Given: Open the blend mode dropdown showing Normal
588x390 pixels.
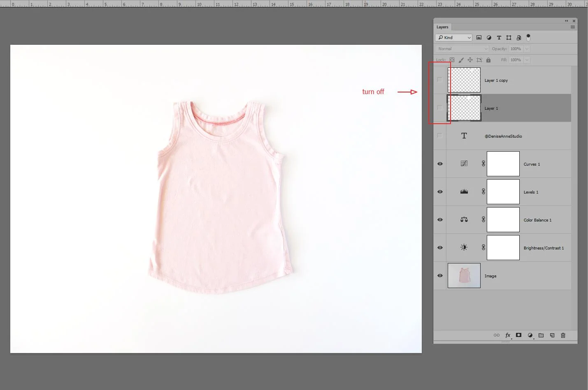Looking at the screenshot, I should point(461,48).
